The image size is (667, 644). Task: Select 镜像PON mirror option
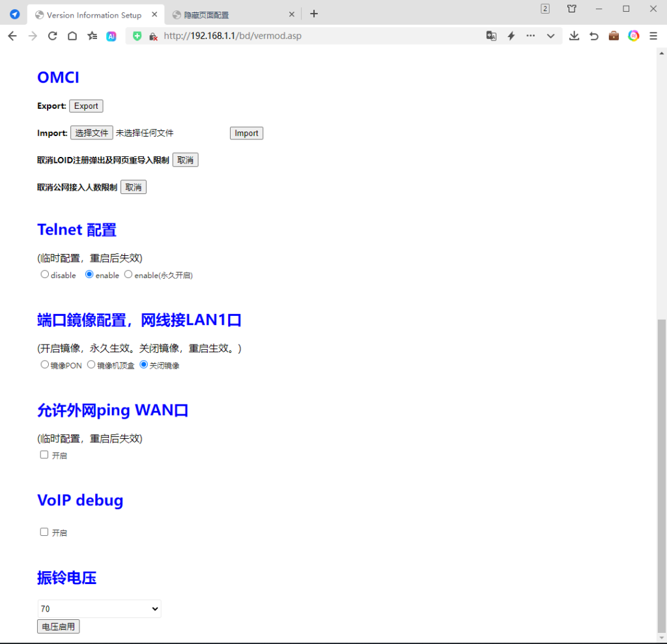pyautogui.click(x=45, y=365)
